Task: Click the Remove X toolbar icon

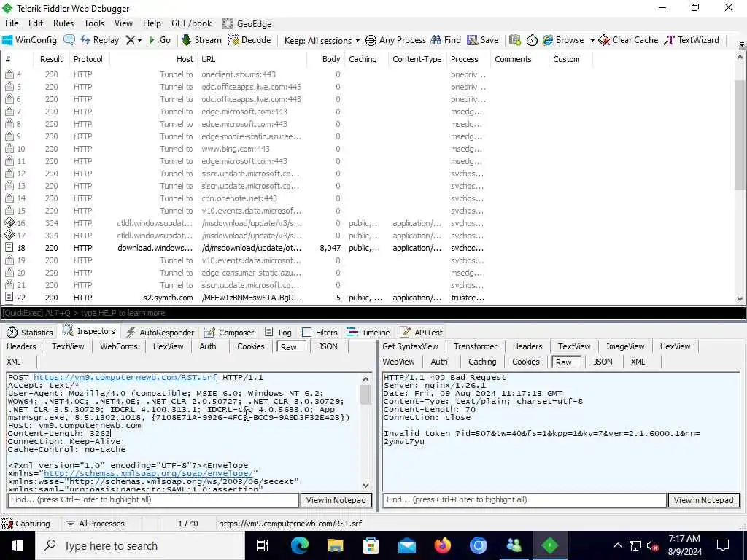Action: [130, 41]
